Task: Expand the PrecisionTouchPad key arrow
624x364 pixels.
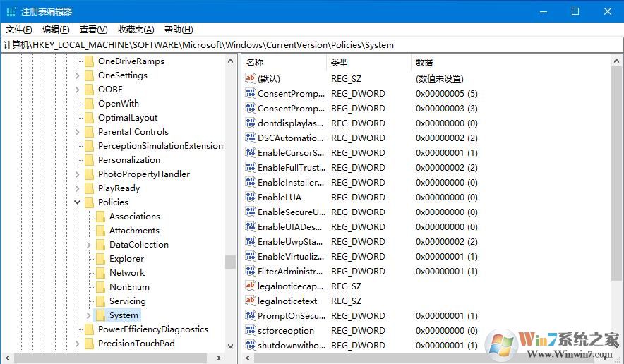Action: click(x=77, y=344)
